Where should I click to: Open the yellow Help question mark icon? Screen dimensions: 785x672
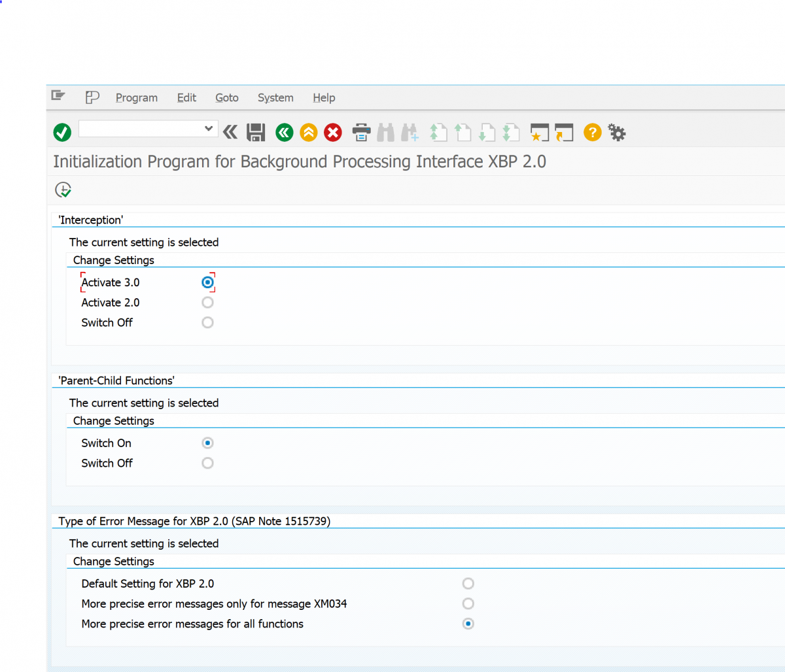[592, 133]
